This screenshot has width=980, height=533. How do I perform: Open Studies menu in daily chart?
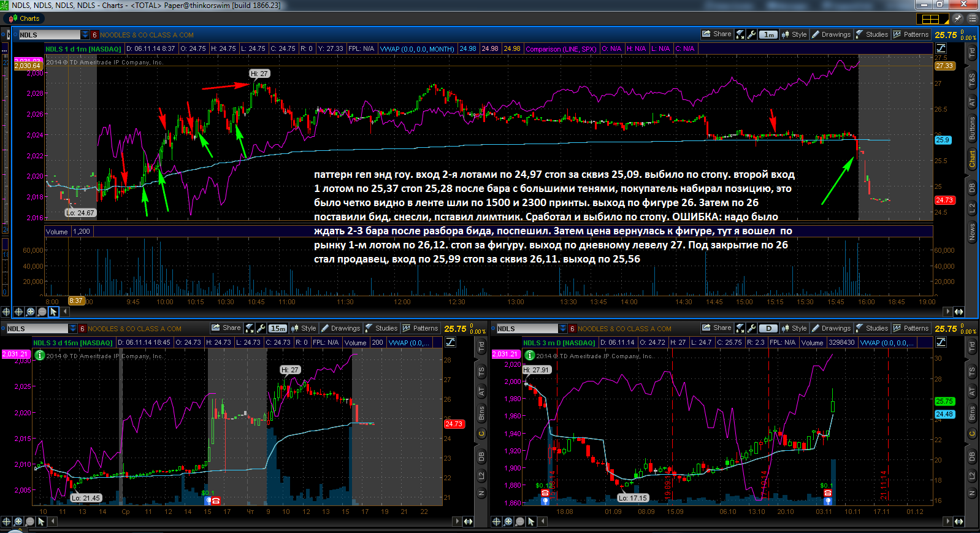pos(872,328)
